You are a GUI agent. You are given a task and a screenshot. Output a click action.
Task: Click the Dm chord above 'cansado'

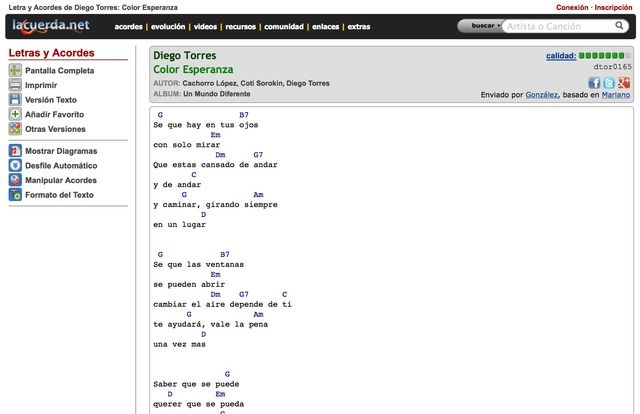[x=220, y=155]
